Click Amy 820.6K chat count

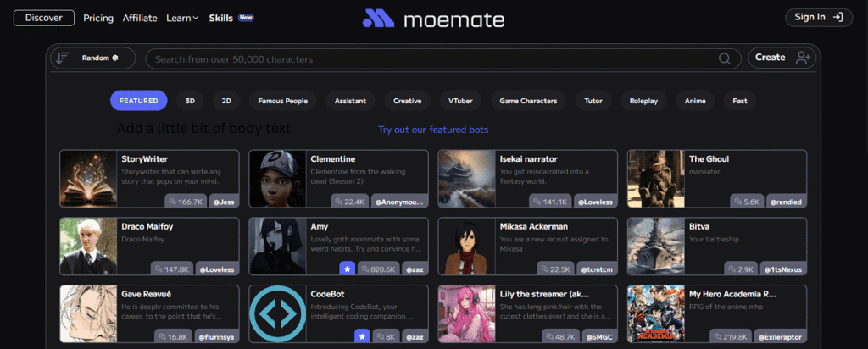click(x=379, y=269)
